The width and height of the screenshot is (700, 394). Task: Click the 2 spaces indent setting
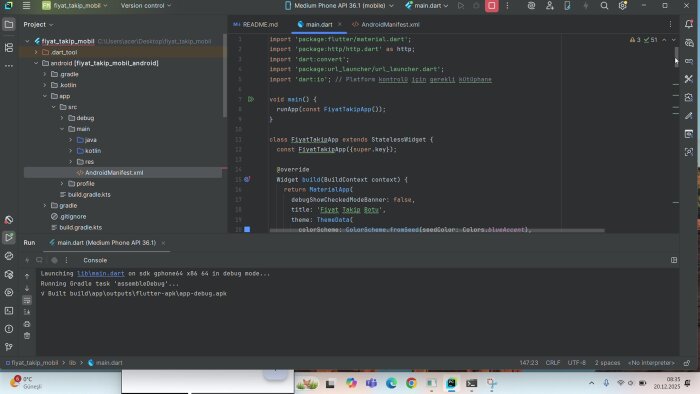pos(607,363)
